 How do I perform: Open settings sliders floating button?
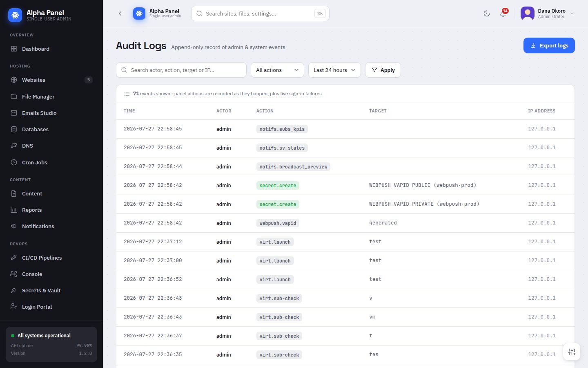pyautogui.click(x=572, y=352)
